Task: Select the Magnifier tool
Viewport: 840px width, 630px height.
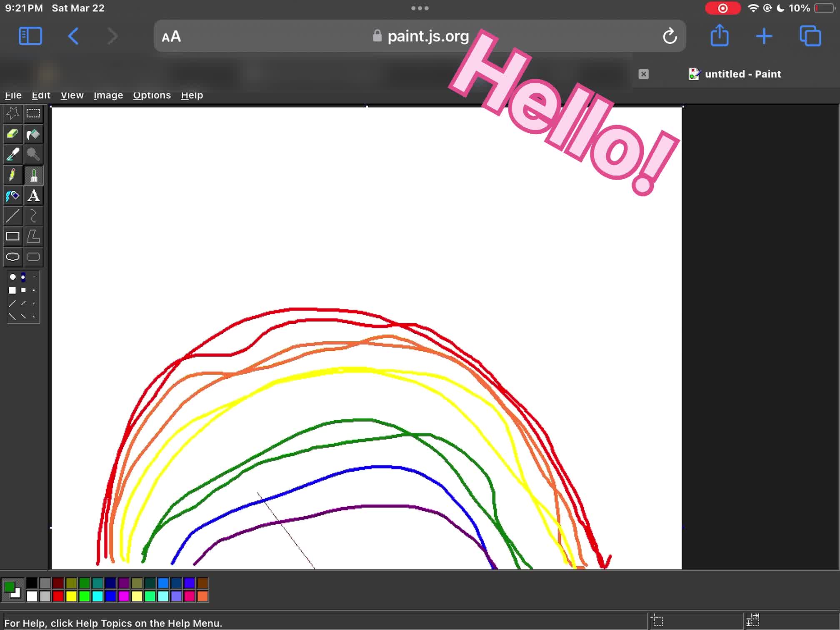Action: click(33, 154)
